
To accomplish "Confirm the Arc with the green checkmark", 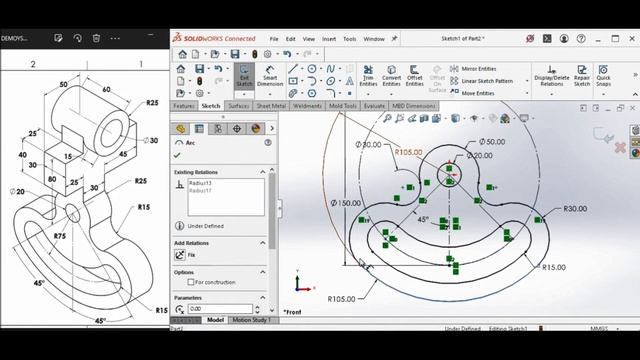I will coord(177,156).
